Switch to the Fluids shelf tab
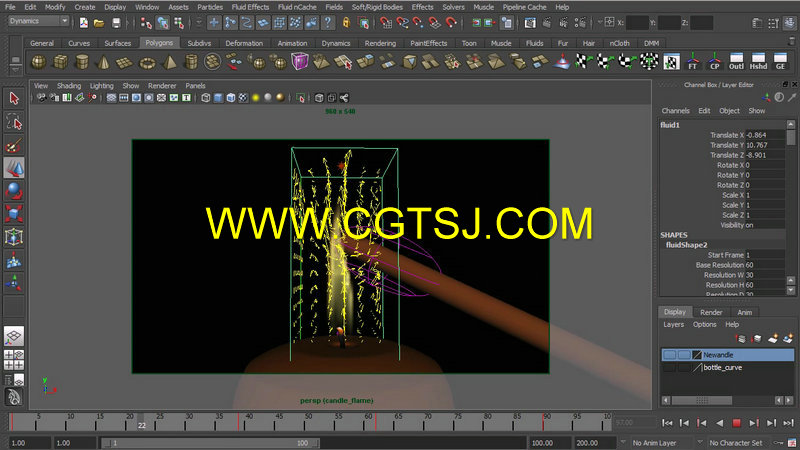The height and width of the screenshot is (450, 800). [x=535, y=43]
